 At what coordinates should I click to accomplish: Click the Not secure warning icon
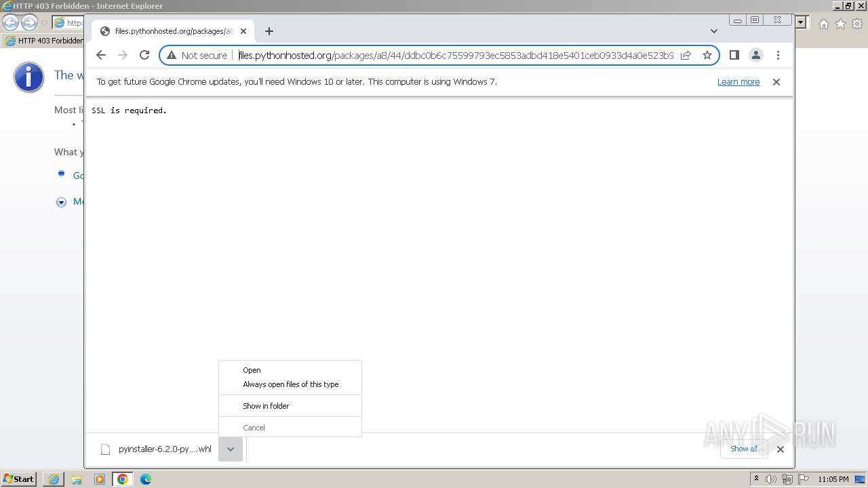[x=172, y=56]
